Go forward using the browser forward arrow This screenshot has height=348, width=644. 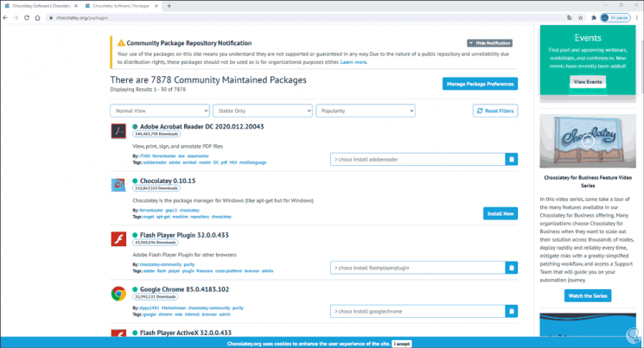(x=16, y=17)
